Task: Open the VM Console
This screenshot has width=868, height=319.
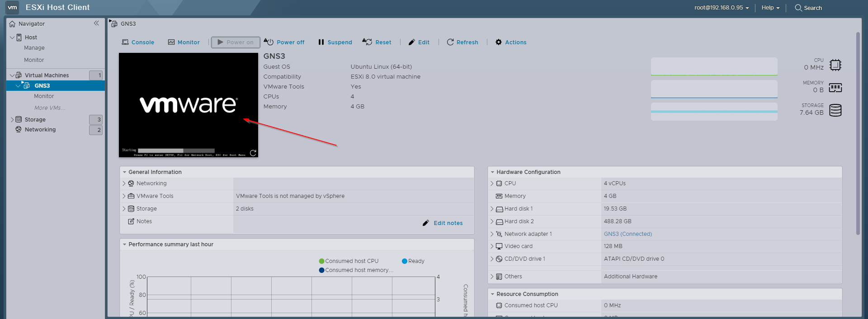Action: (x=138, y=42)
